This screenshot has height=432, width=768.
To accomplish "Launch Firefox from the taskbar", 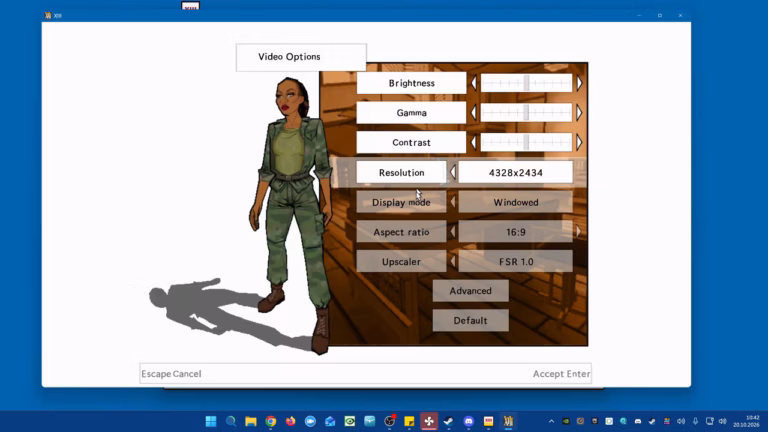I will [290, 421].
